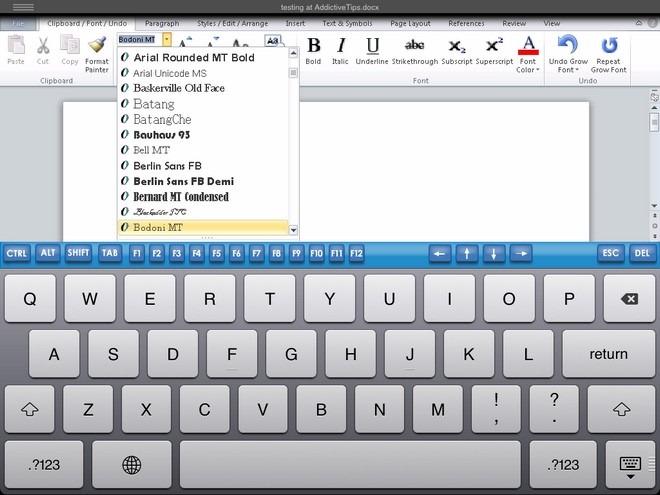The image size is (660, 495).
Task: Click Undo Grow Font arrow
Action: click(567, 45)
